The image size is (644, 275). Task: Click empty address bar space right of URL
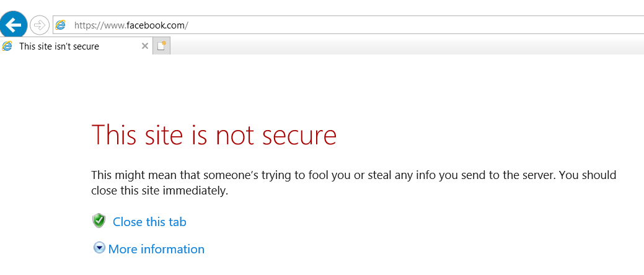click(x=434, y=25)
